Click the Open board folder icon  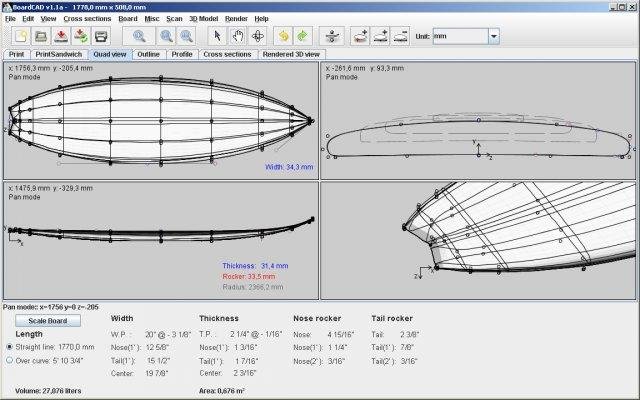click(41, 36)
